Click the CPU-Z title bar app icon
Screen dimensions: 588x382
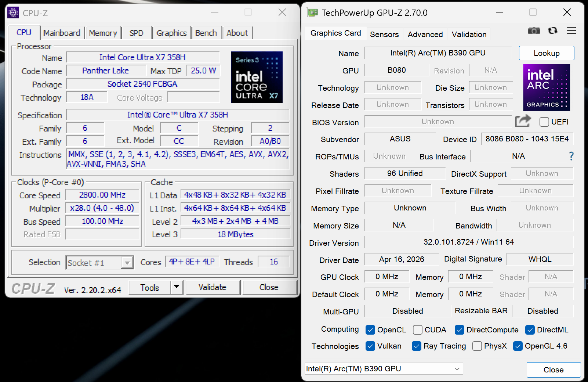(13, 12)
